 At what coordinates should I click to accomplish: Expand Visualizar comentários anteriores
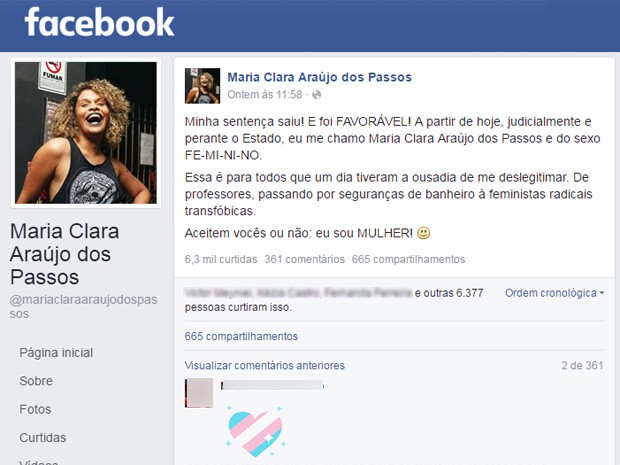tap(265, 365)
